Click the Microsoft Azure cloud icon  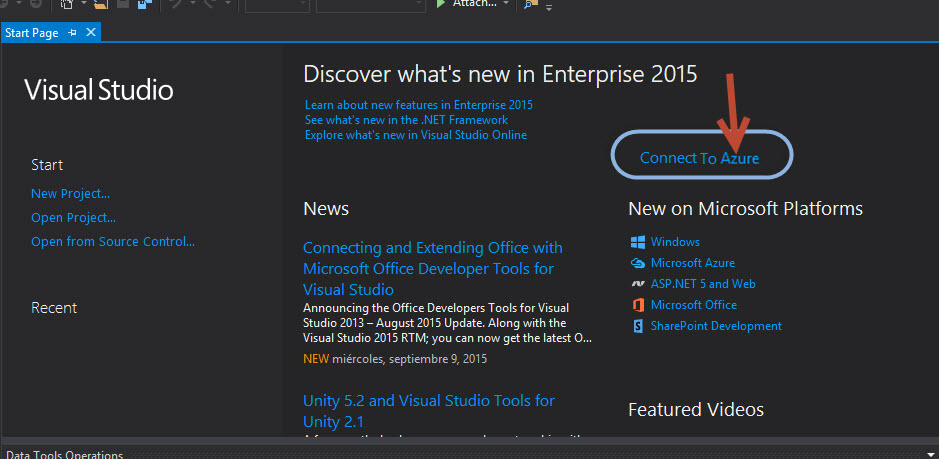(x=637, y=263)
